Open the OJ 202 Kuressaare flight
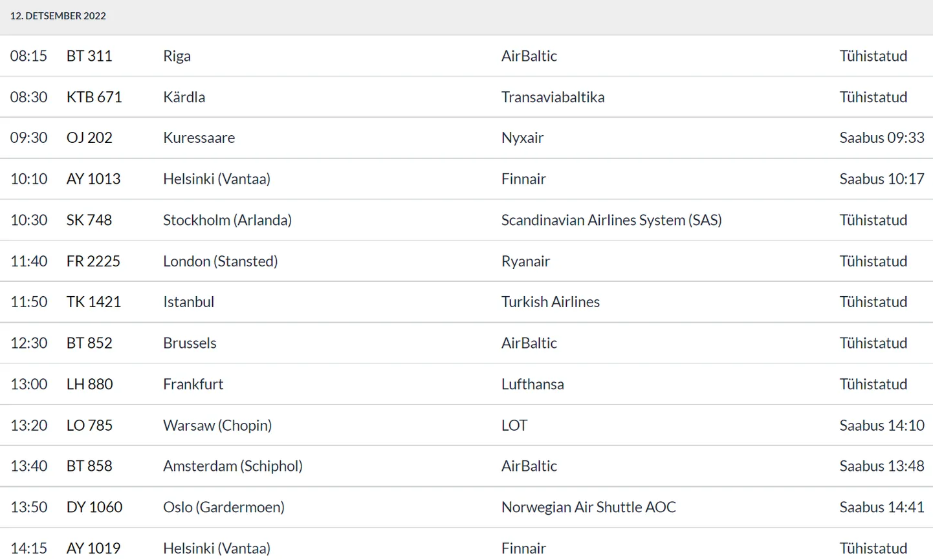The width and height of the screenshot is (933, 560). coord(467,138)
